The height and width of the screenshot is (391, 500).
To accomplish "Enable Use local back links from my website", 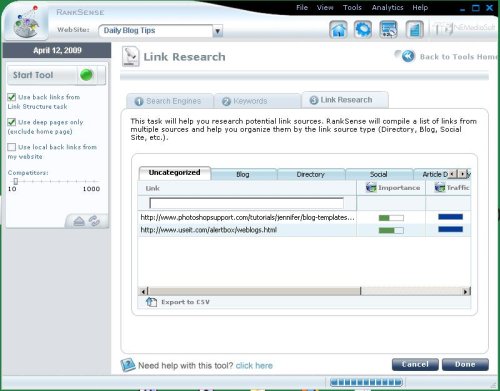I will [12, 147].
